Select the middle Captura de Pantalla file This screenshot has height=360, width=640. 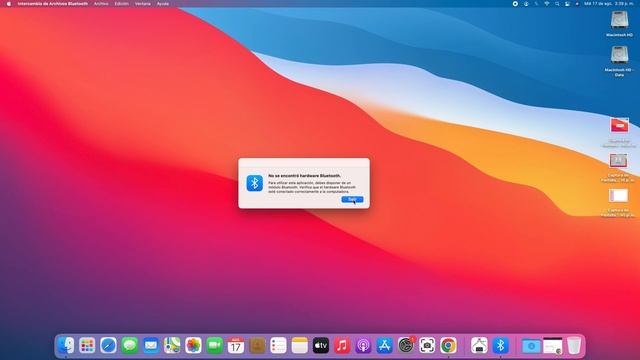coord(618,160)
